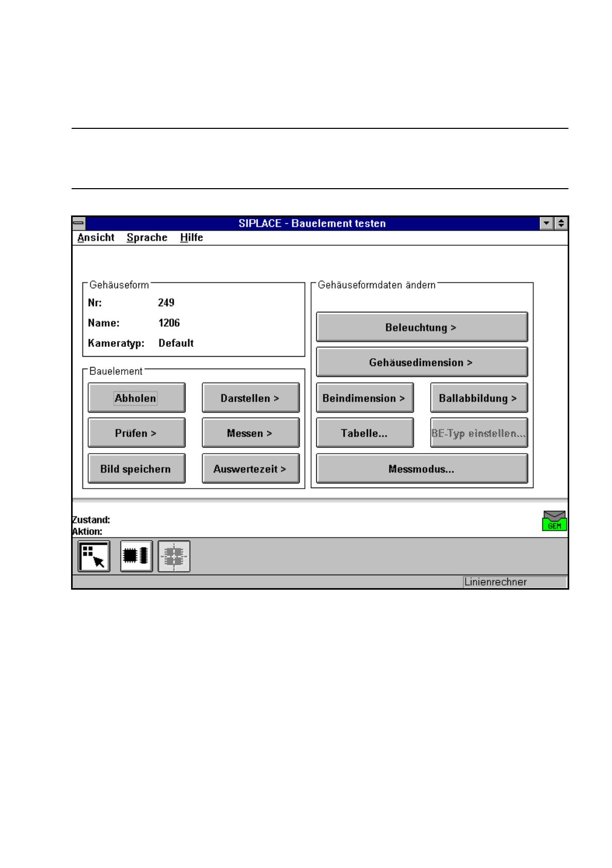
Task: Click Bild speichern button
Action: pyautogui.click(x=137, y=469)
